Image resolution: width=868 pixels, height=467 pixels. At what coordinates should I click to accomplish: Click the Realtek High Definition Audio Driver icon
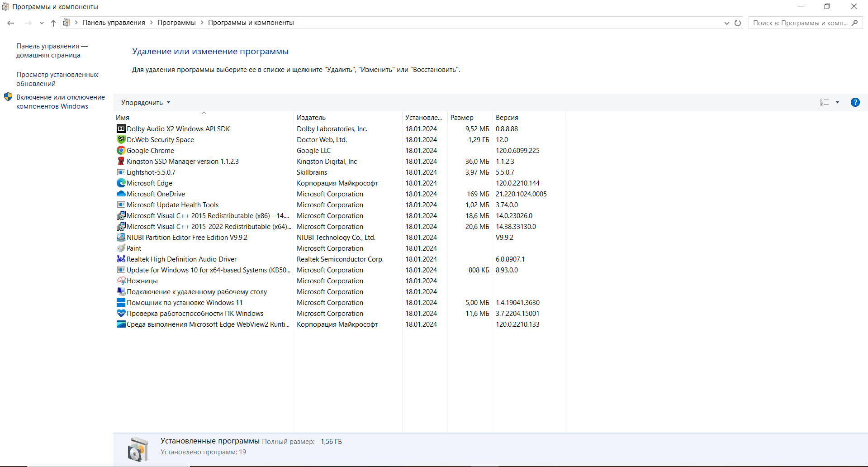pos(121,259)
